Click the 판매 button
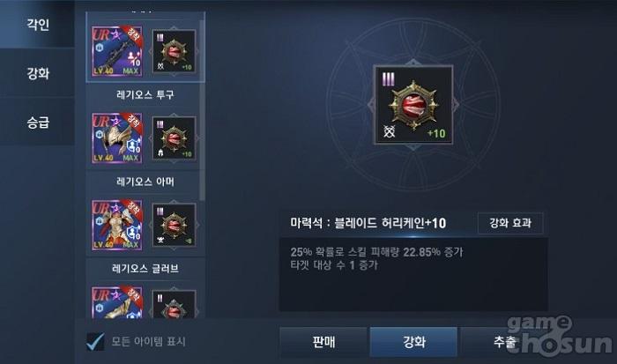Image resolution: width=617 pixels, height=364 pixels. [x=323, y=342]
